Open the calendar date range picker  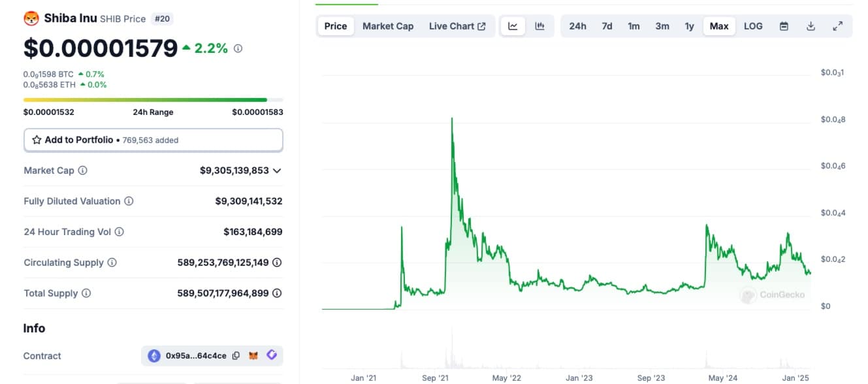click(x=784, y=26)
